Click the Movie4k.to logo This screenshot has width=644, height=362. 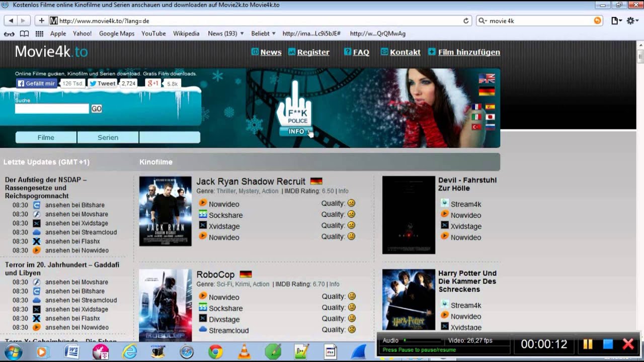click(x=51, y=51)
